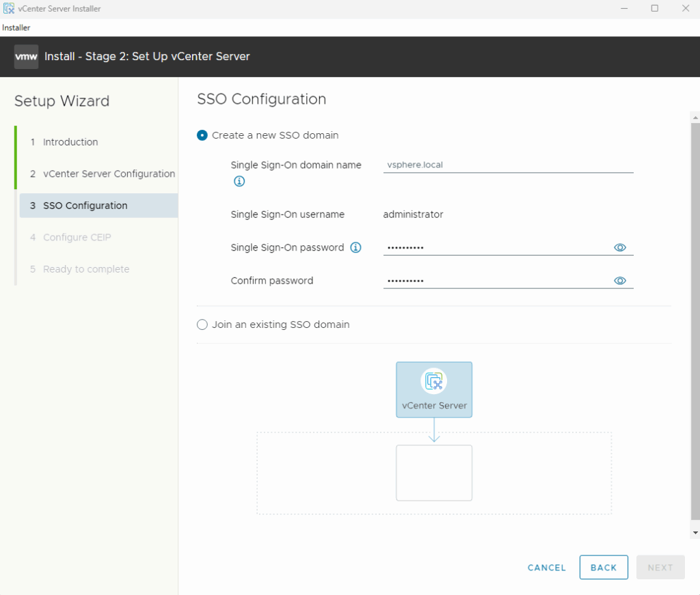700x595 pixels.
Task: Select Join an existing SSO domain radio button
Action: click(202, 324)
